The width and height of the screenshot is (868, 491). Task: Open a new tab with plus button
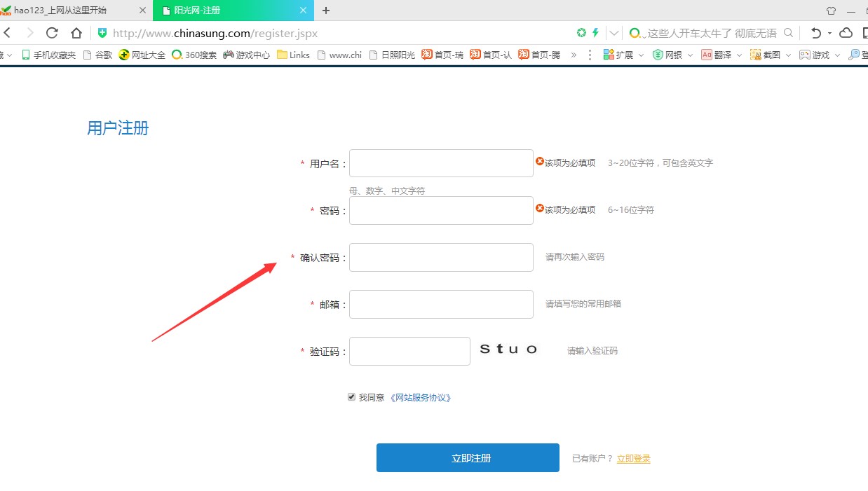pos(326,11)
